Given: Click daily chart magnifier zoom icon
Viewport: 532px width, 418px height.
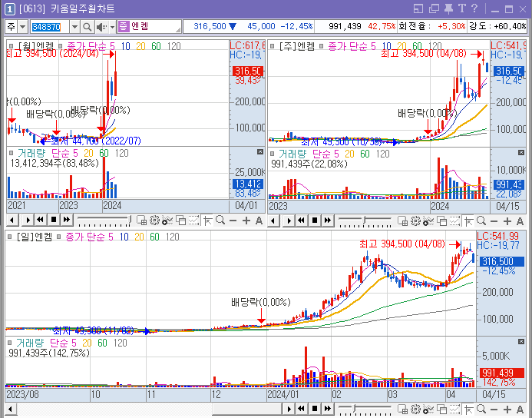Looking at the screenshot, I should pos(481,410).
